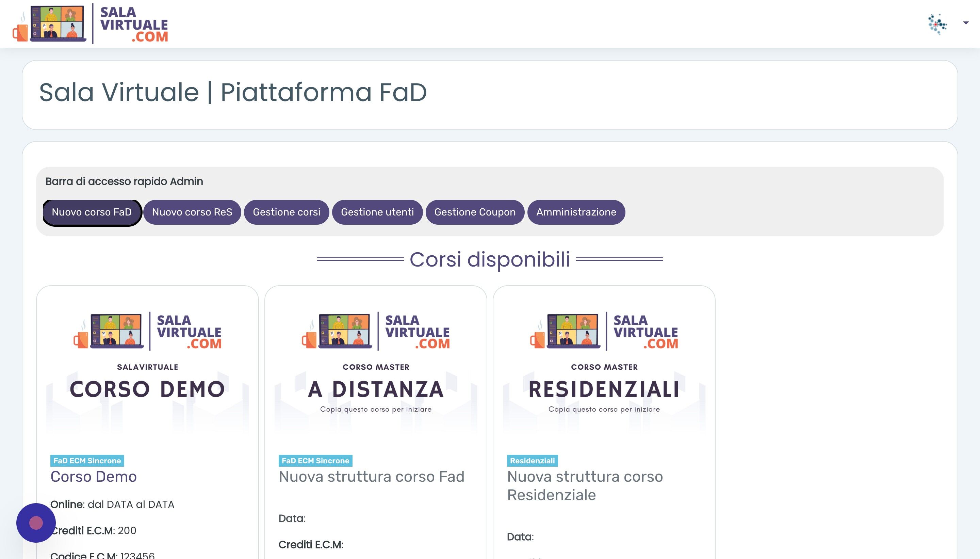Open the 'Nuova struttura corso Fad' course
The image size is (980, 559).
372,477
